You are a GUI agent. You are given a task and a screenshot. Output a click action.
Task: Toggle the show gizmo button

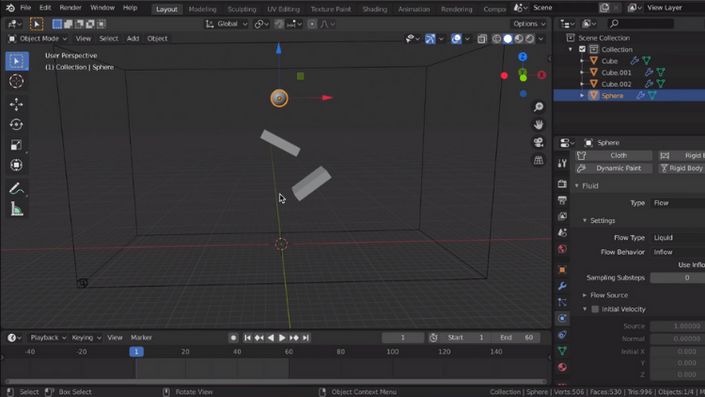[430, 39]
